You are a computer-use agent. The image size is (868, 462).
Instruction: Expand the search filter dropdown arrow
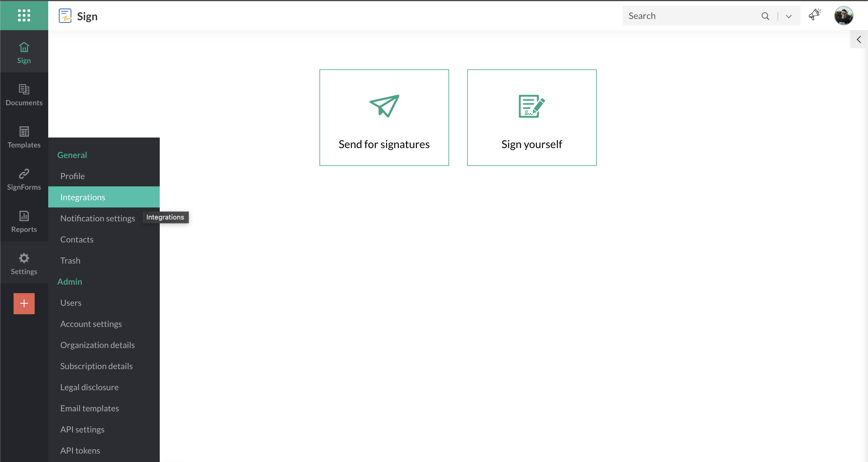coord(789,16)
